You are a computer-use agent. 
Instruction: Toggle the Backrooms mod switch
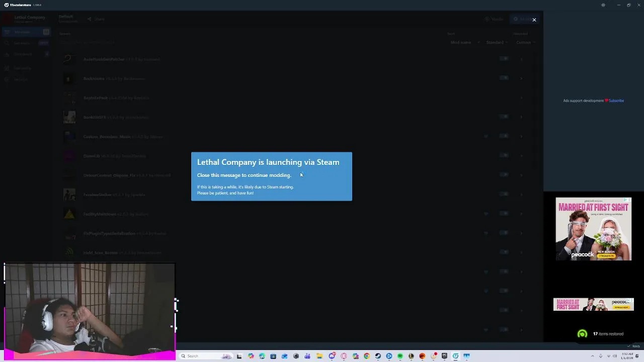[x=504, y=78]
